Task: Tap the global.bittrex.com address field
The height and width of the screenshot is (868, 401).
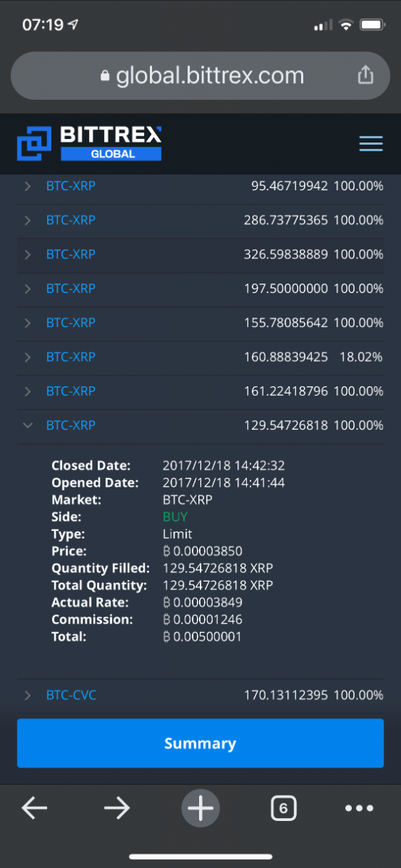Action: [x=200, y=75]
